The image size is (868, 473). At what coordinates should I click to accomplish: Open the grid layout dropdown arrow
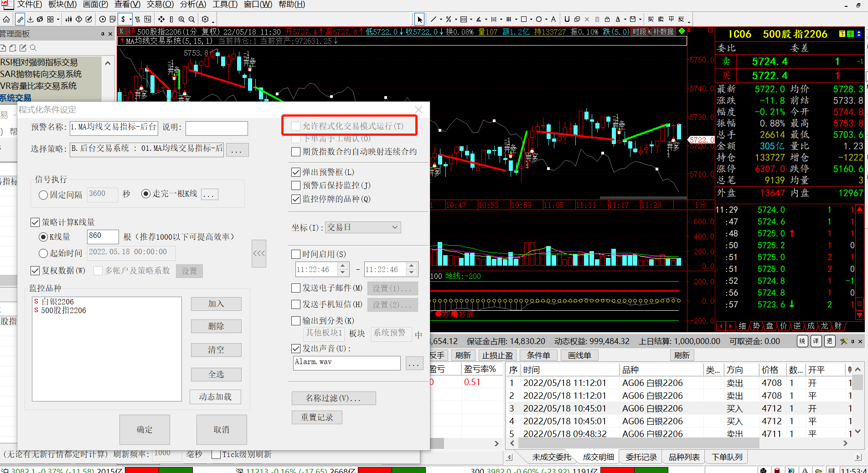click(58, 20)
